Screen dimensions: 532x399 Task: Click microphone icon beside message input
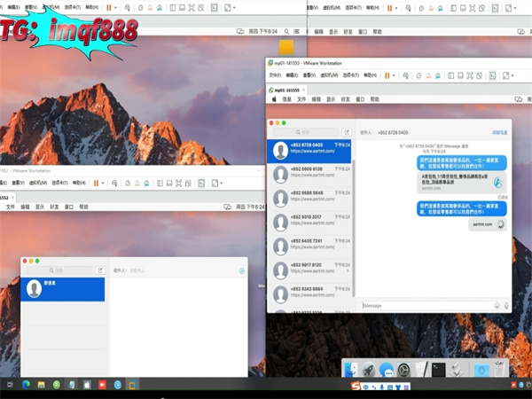[506, 305]
